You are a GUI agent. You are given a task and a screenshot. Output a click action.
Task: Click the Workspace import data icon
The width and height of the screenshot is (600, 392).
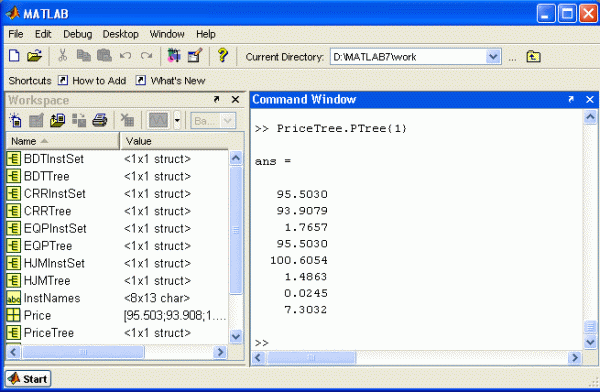(57, 121)
